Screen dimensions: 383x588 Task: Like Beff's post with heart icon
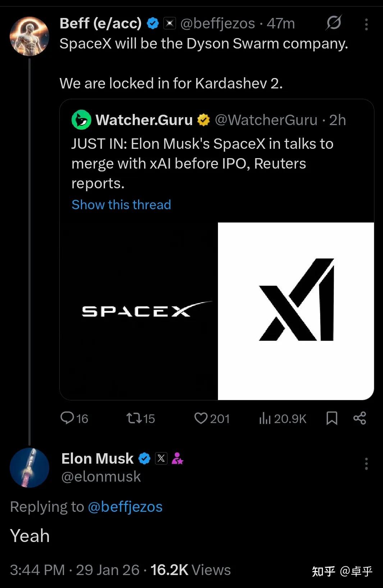point(201,418)
